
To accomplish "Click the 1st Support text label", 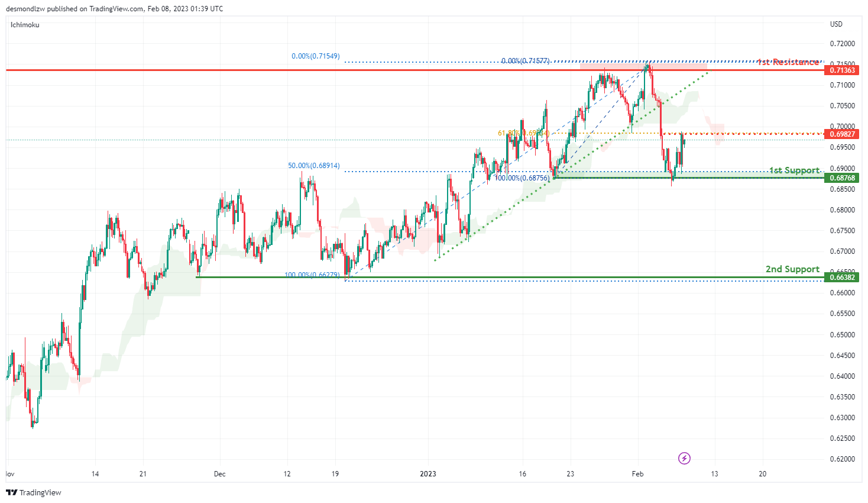I will point(794,170).
